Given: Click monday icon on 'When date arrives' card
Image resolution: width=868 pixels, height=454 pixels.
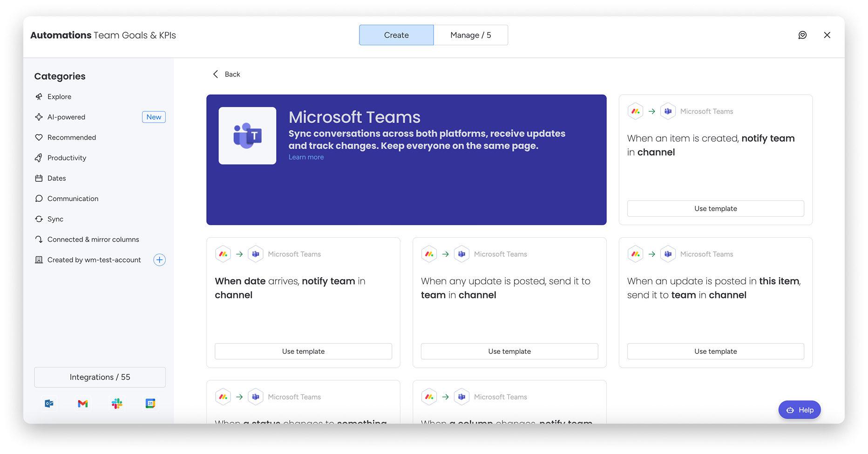Looking at the screenshot, I should click(223, 254).
